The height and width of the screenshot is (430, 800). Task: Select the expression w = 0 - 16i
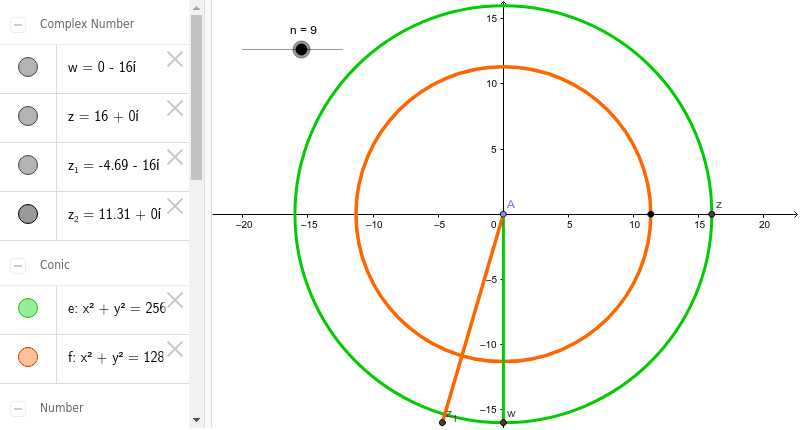point(102,67)
